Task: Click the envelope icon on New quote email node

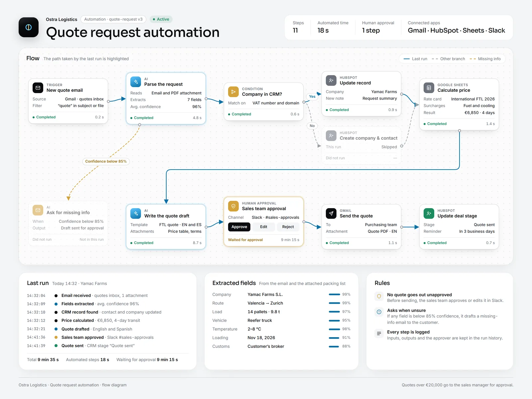Action: click(38, 88)
